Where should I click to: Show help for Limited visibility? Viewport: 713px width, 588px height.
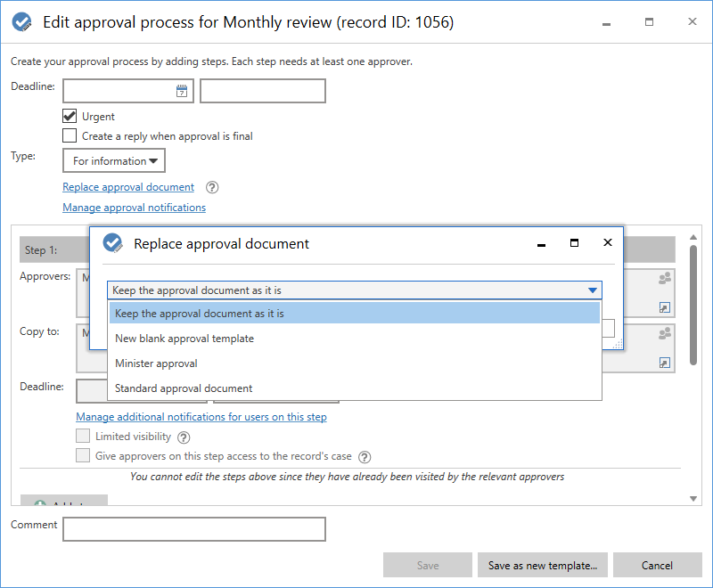(x=184, y=437)
